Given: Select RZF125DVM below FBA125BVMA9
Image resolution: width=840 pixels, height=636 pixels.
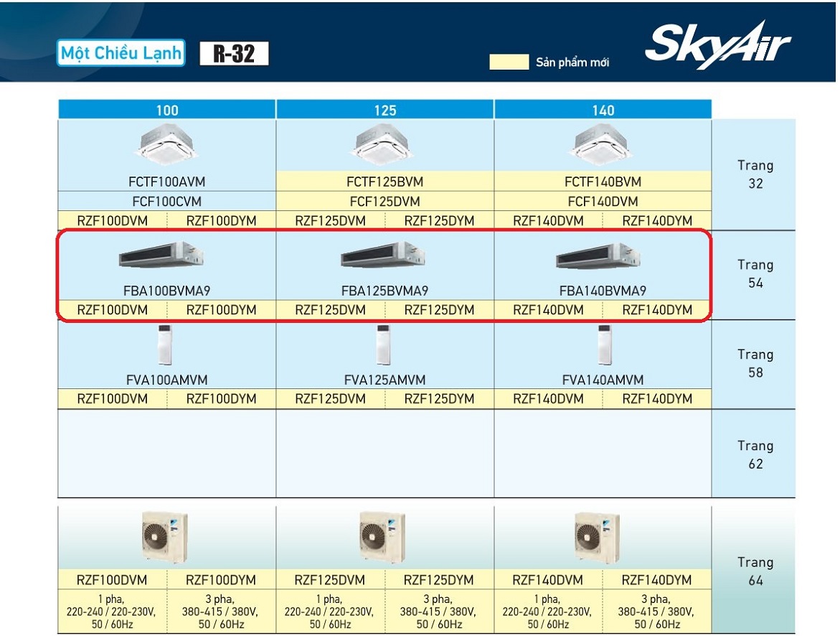Looking at the screenshot, I should click(330, 310).
